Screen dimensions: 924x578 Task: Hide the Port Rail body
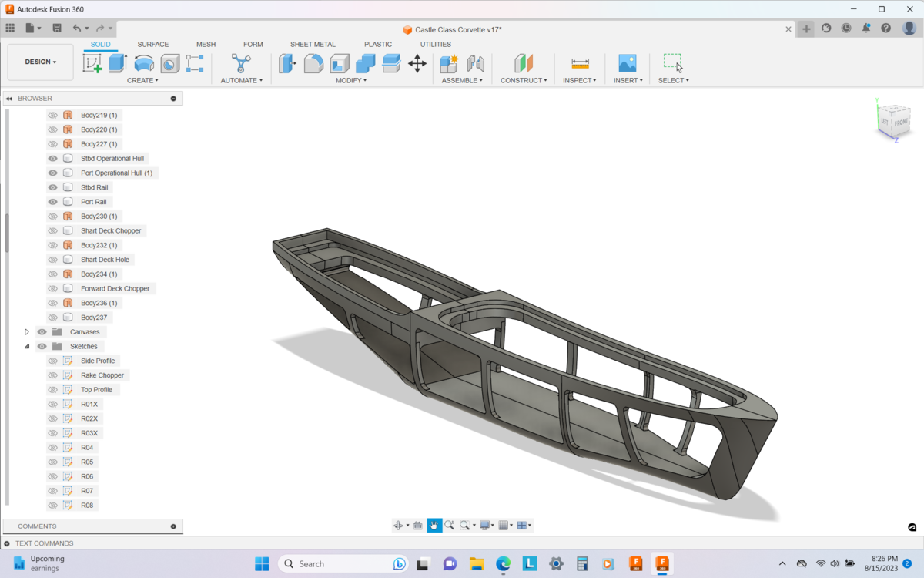coord(53,202)
